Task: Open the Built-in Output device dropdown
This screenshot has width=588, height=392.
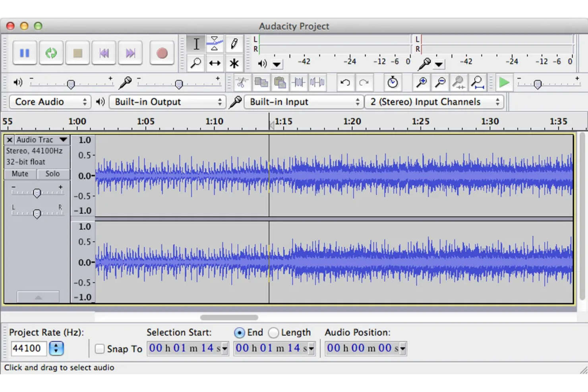Action: (167, 102)
